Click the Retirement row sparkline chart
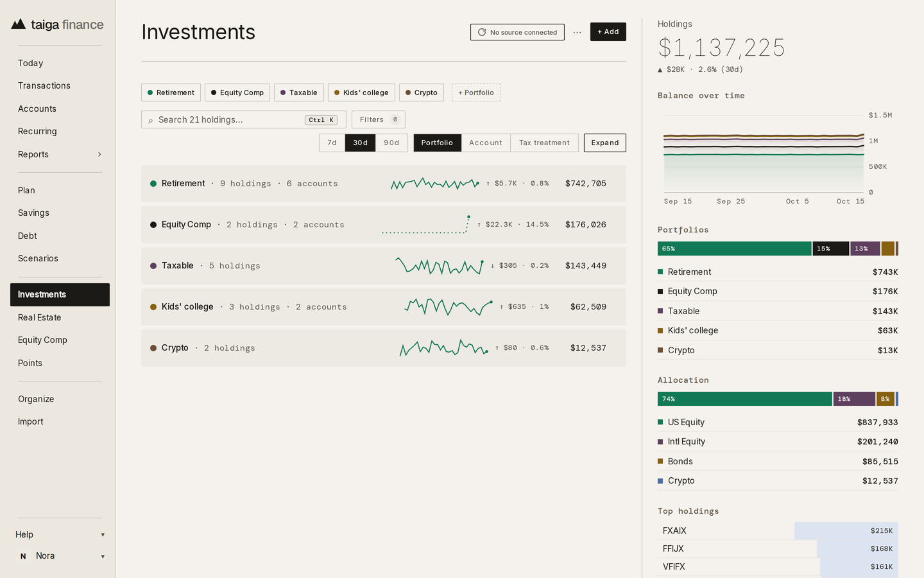 tap(435, 184)
